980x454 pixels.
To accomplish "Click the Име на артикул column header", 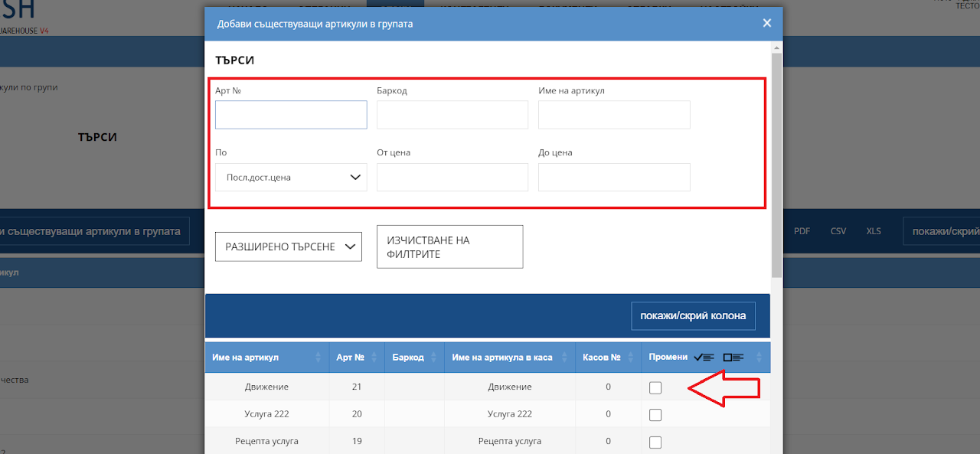I will coord(267,358).
